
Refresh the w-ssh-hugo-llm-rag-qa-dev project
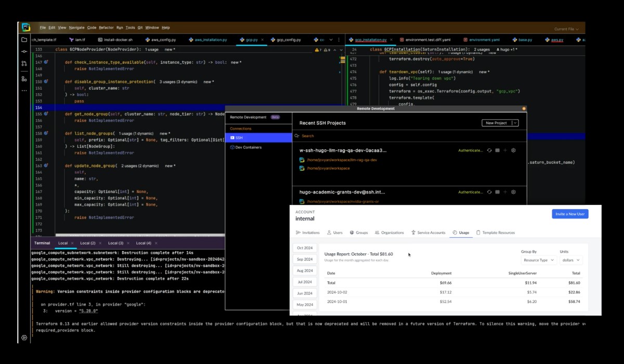489,150
